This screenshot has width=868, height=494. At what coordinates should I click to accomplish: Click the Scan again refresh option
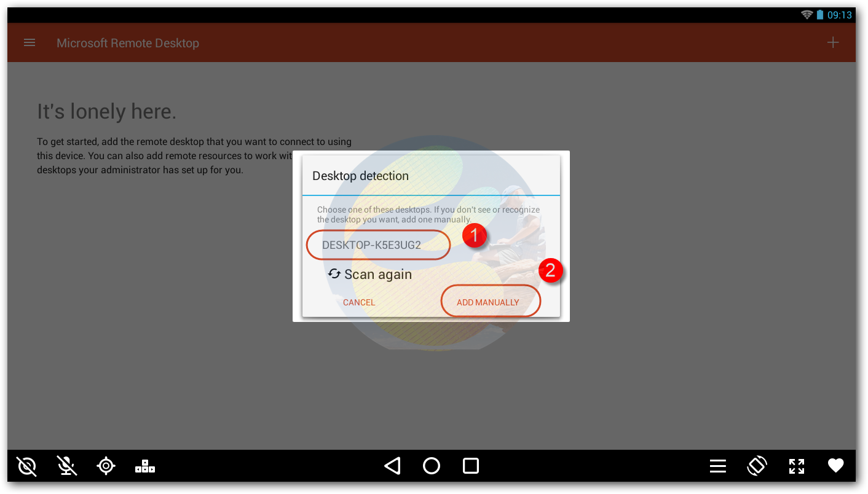[x=370, y=274]
